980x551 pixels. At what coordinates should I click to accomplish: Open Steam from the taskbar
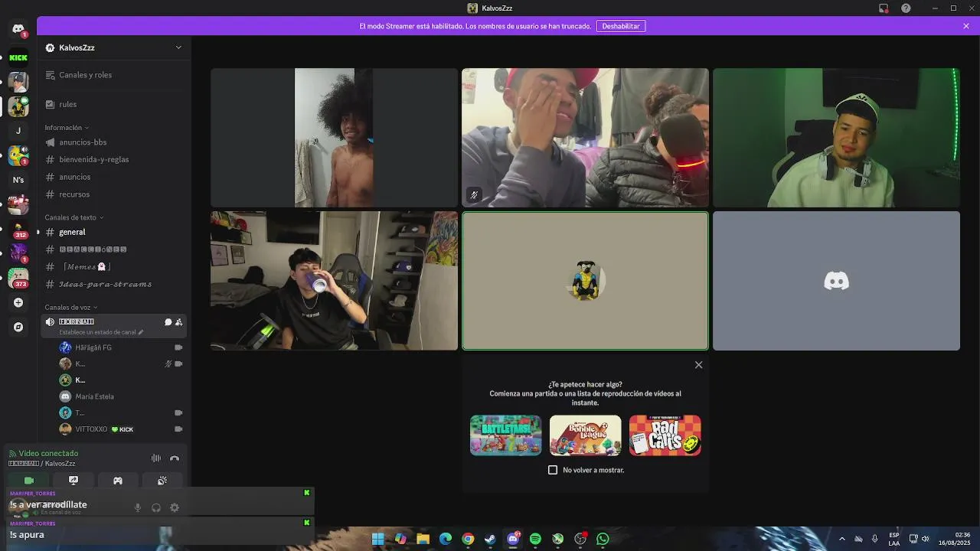coord(490,539)
